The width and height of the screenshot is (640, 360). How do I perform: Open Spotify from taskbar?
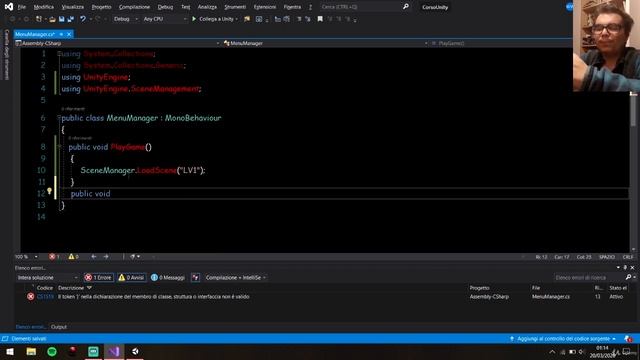[52, 351]
